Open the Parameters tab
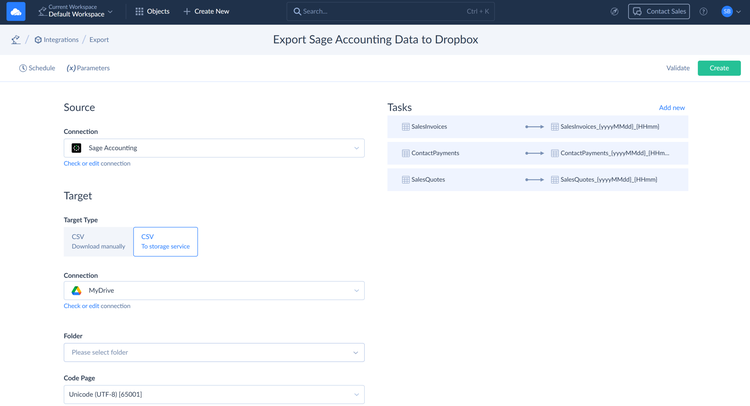The image size is (750, 406). pos(88,68)
